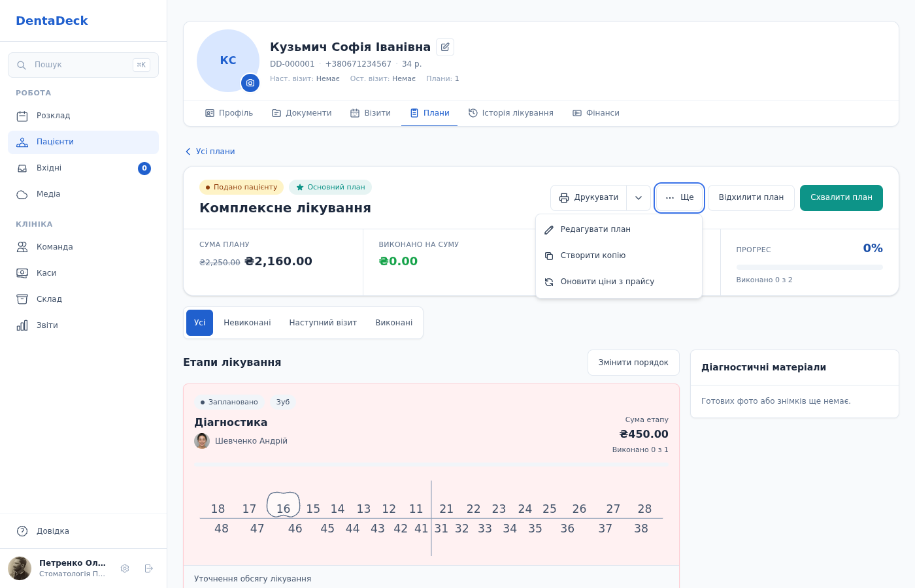
Task: Select Редагувати план from the menu
Action: point(619,229)
